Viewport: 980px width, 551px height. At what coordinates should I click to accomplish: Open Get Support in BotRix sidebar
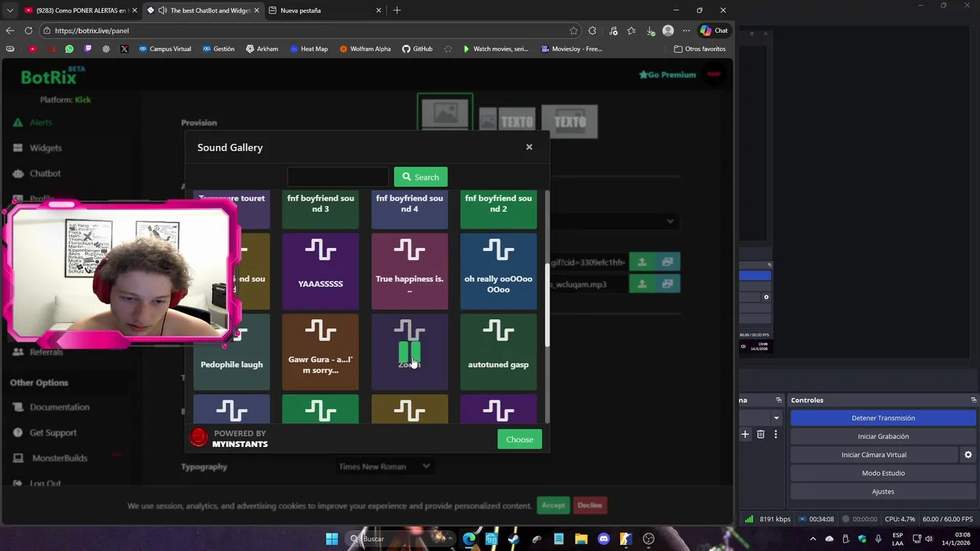pos(53,432)
